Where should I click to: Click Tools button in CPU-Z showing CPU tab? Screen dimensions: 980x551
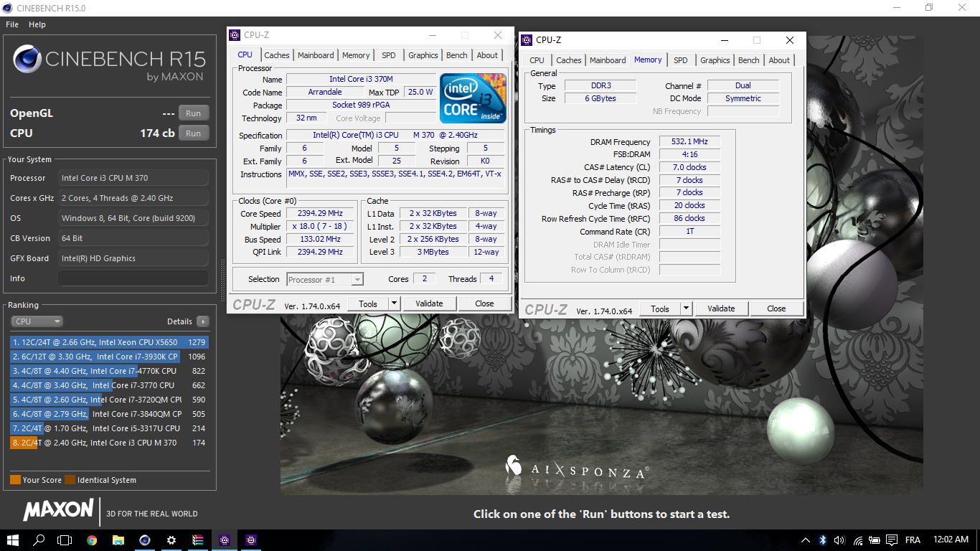tap(368, 303)
